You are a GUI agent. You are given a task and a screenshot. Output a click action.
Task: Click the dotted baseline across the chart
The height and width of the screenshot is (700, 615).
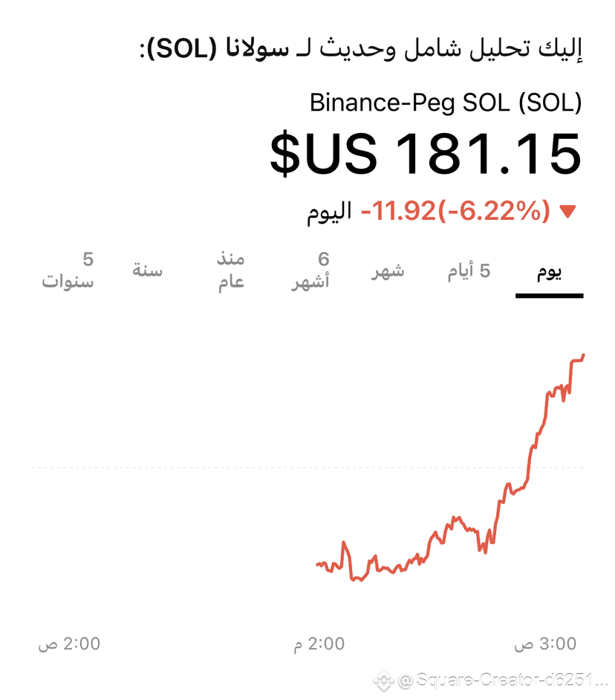tap(307, 467)
